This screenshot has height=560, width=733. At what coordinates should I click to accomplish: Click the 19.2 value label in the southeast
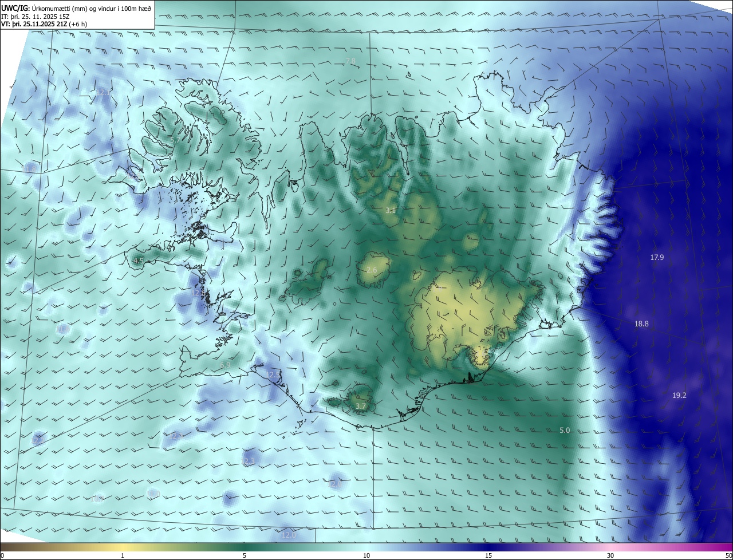tap(679, 396)
